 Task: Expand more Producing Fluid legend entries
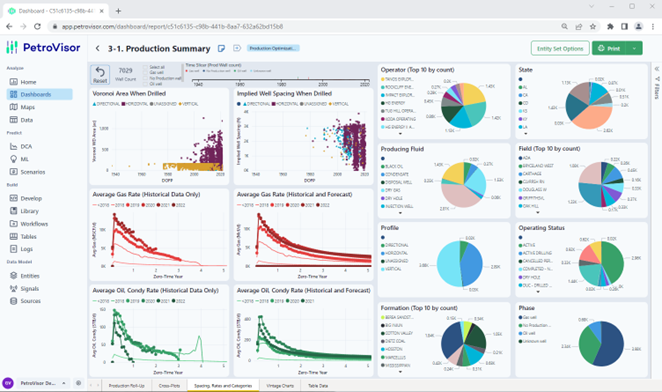(x=400, y=213)
